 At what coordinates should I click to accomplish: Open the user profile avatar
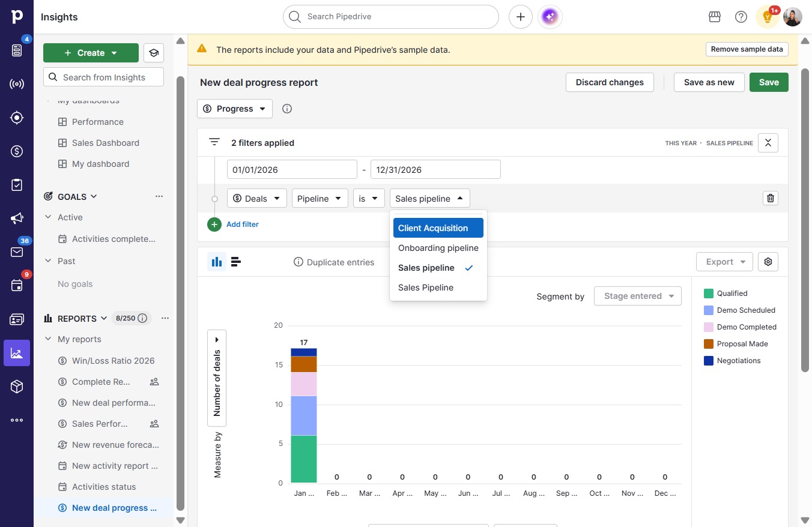coord(793,17)
